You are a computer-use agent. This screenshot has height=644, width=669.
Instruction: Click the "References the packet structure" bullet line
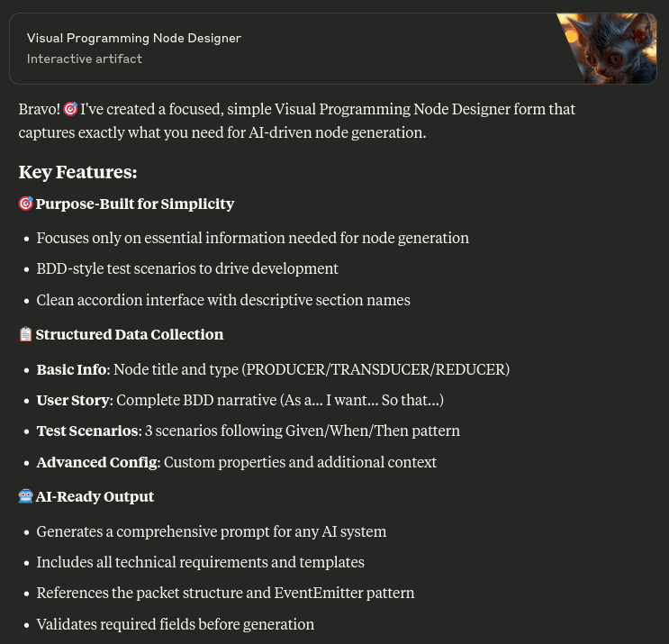[225, 593]
